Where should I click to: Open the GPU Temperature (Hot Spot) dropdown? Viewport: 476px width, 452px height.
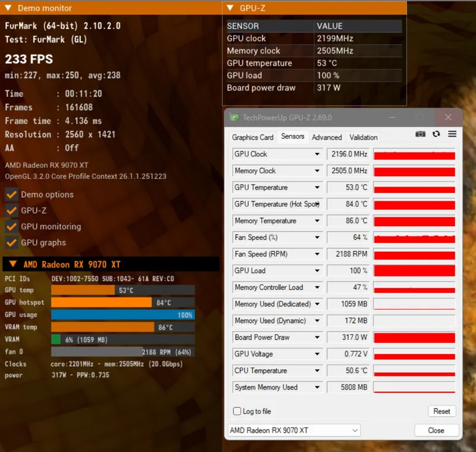coord(317,204)
